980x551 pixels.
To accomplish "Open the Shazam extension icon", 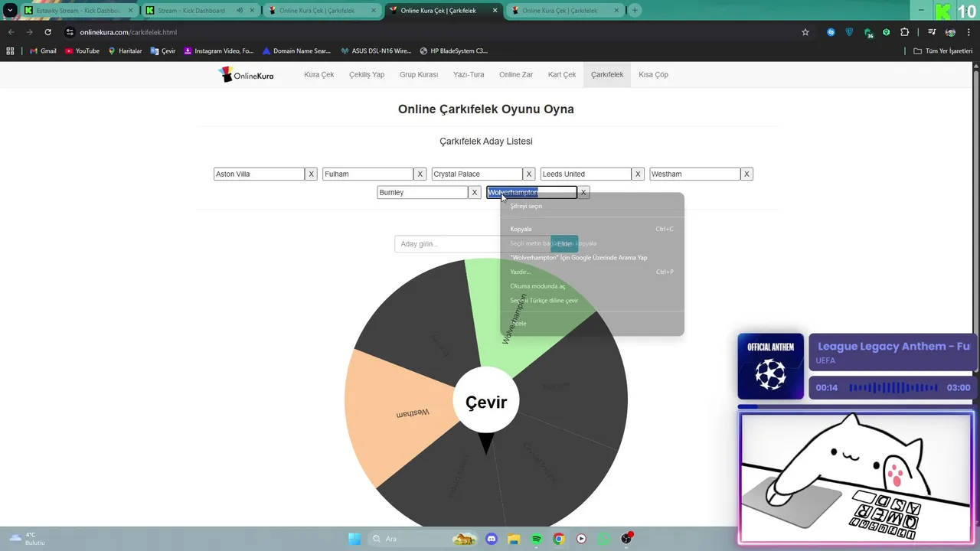I will click(x=831, y=32).
